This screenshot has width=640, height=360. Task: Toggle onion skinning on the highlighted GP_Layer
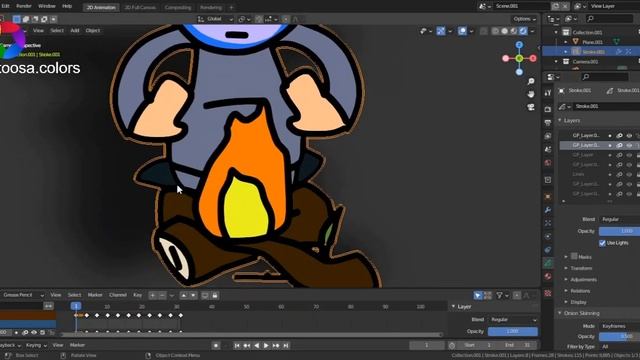(619, 145)
